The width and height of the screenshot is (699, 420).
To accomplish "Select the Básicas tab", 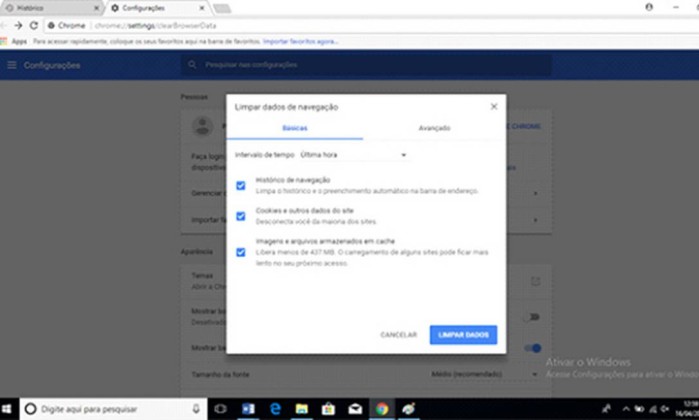I will (x=295, y=128).
